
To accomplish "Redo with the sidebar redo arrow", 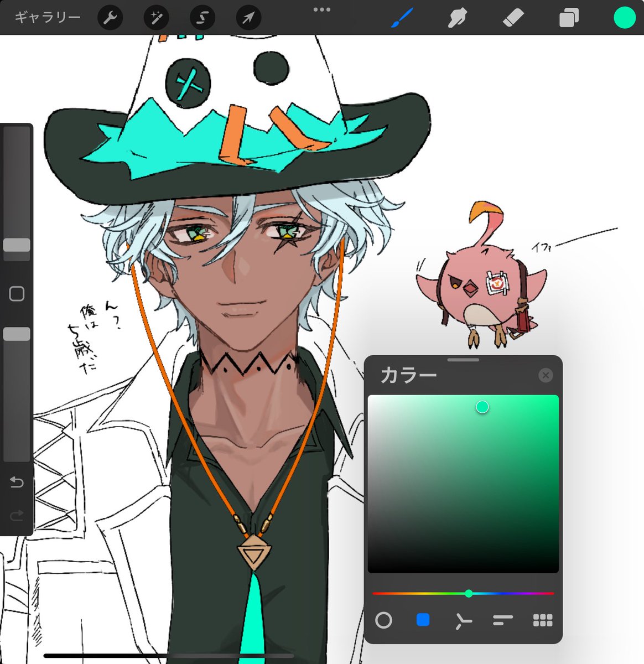I will 17,516.
